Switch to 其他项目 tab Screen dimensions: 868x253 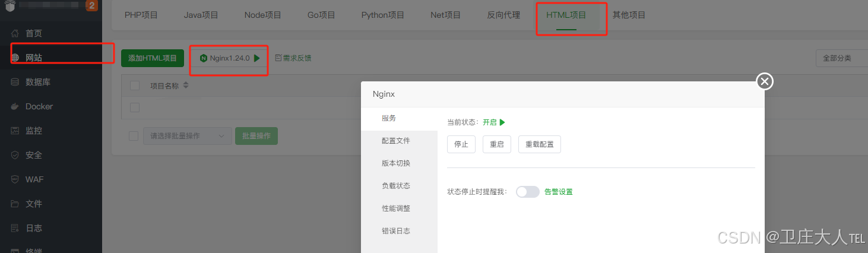tap(629, 15)
